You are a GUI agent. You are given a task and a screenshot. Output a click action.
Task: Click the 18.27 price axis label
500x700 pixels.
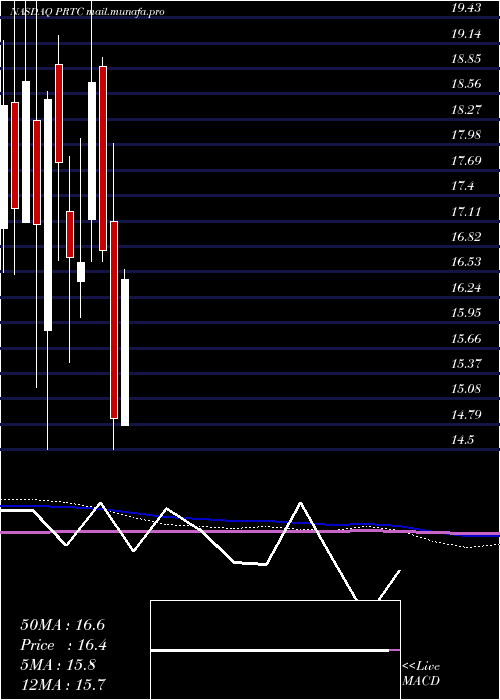[467, 109]
